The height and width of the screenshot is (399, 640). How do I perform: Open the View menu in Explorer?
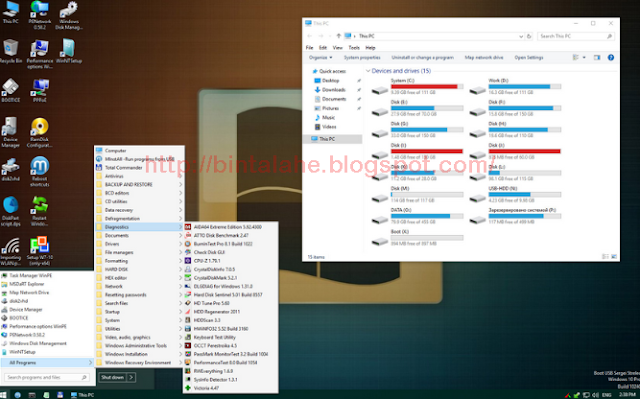pyautogui.click(x=337, y=48)
